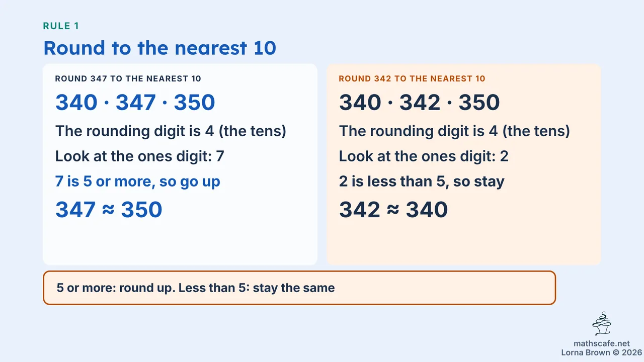644x362 pixels.
Task: Click the left card's 'The rounding digit is 4' line
Action: coord(171,131)
